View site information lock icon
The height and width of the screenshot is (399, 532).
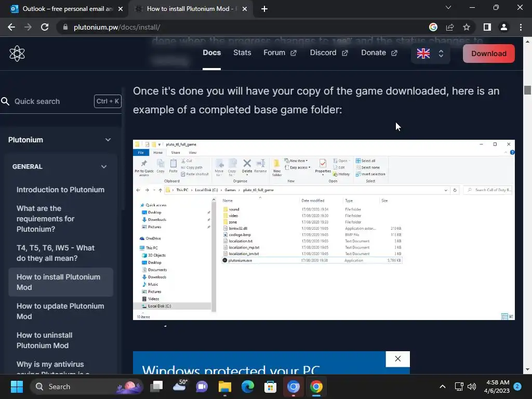[x=65, y=27]
